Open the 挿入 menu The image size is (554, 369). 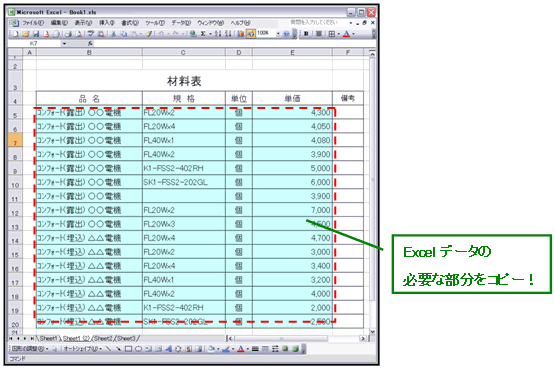click(107, 23)
